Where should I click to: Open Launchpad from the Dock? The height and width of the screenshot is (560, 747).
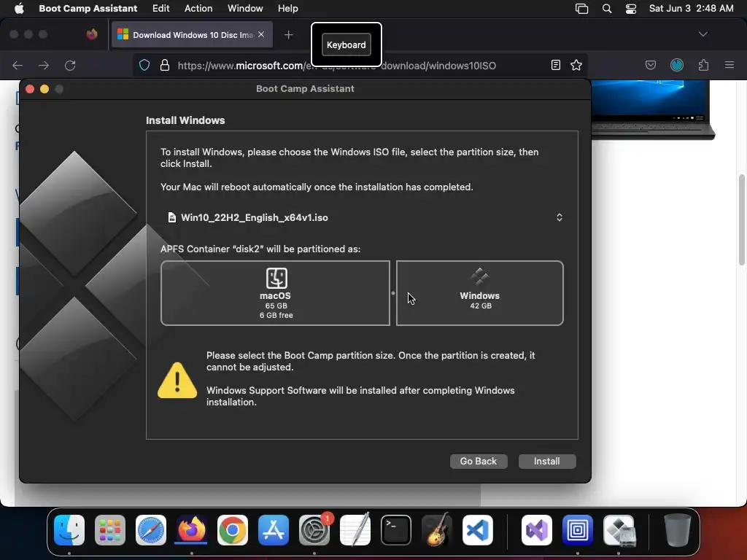coord(110,530)
